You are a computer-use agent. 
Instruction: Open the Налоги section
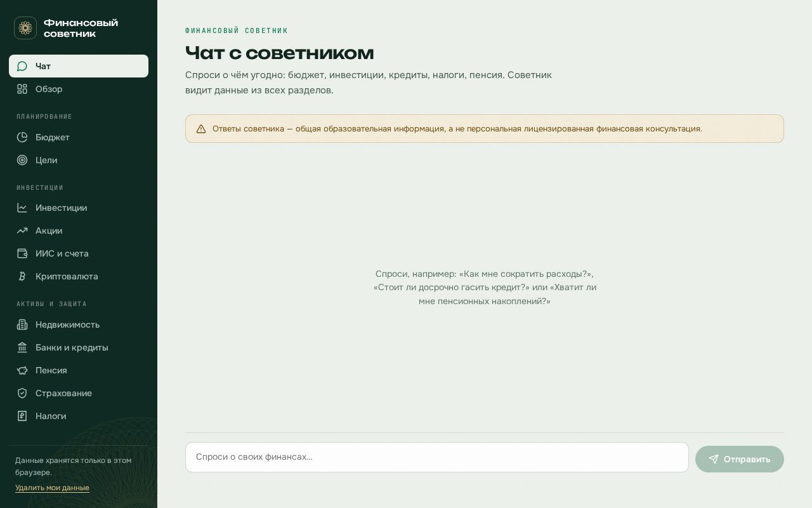[79, 416]
